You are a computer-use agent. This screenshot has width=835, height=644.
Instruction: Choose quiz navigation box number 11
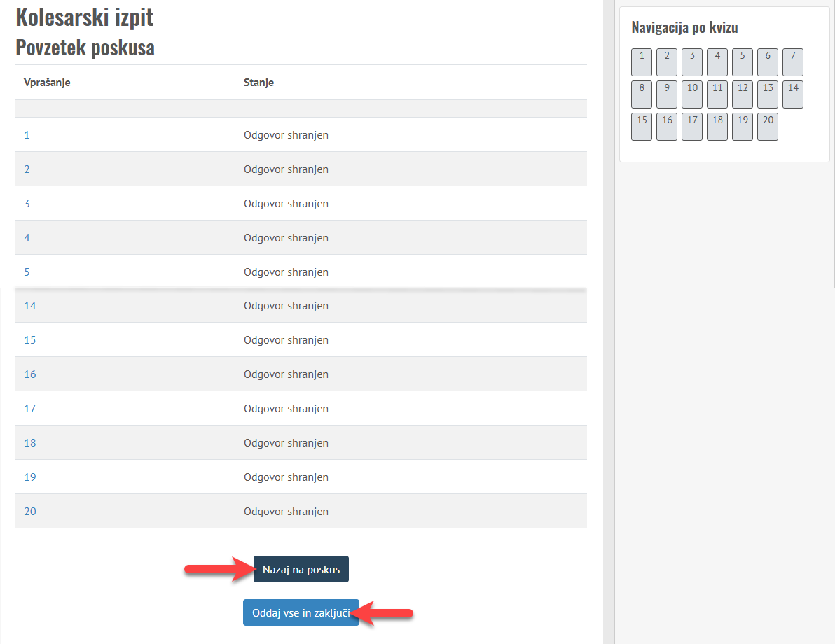point(717,94)
